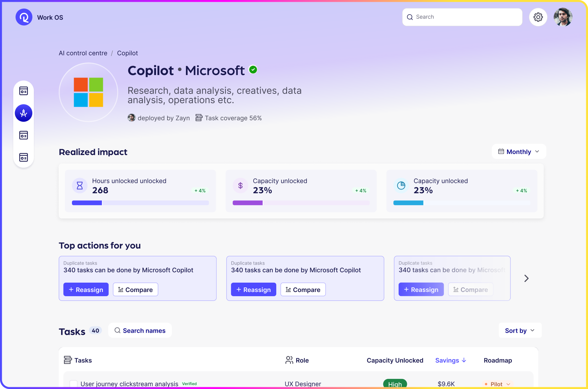Select the active AI control sidebar icon
This screenshot has width=588, height=389.
pos(24,113)
